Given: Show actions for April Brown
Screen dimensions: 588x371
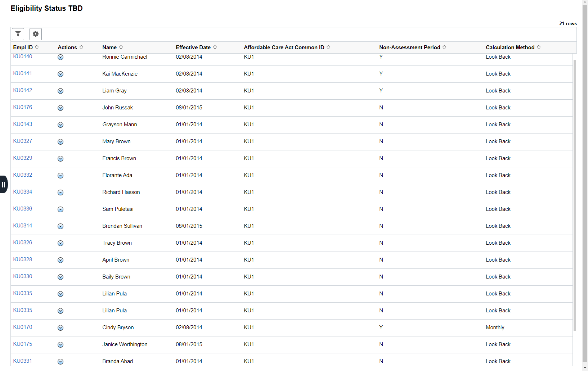Looking at the screenshot, I should tap(60, 260).
